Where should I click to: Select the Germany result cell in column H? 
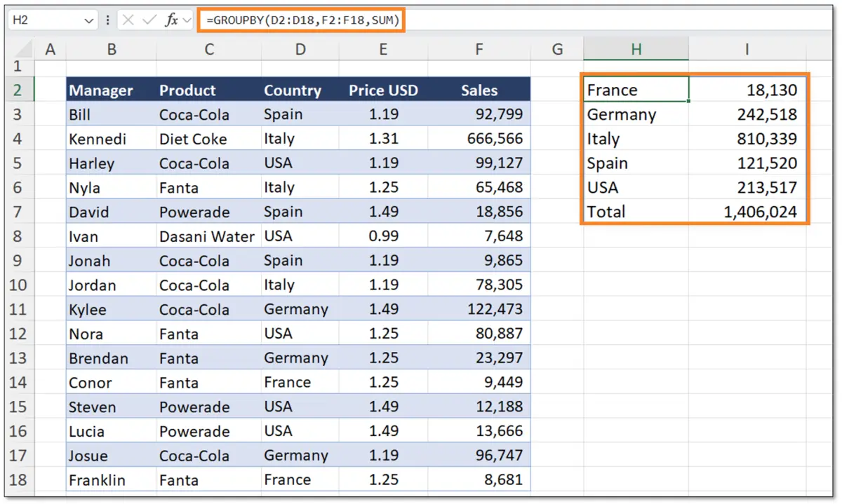pyautogui.click(x=636, y=114)
